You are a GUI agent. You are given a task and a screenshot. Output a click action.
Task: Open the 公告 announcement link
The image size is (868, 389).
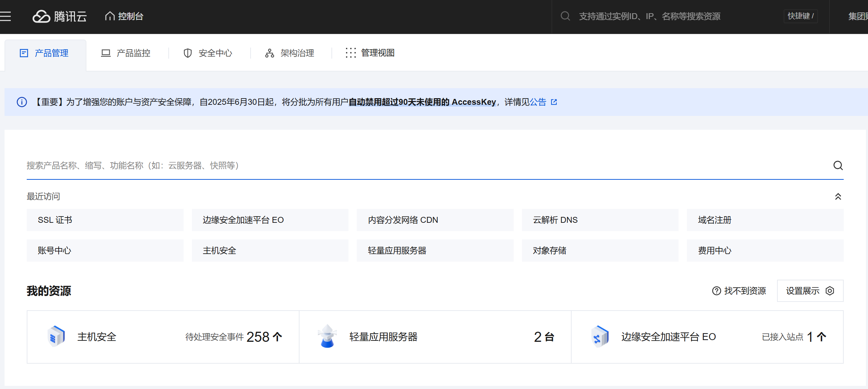coord(538,102)
